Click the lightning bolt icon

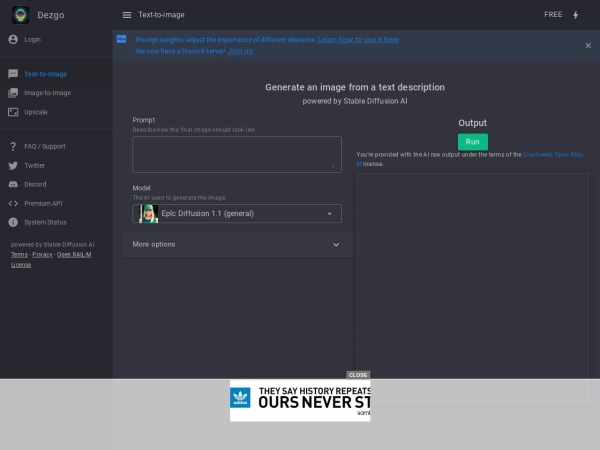[x=575, y=15]
